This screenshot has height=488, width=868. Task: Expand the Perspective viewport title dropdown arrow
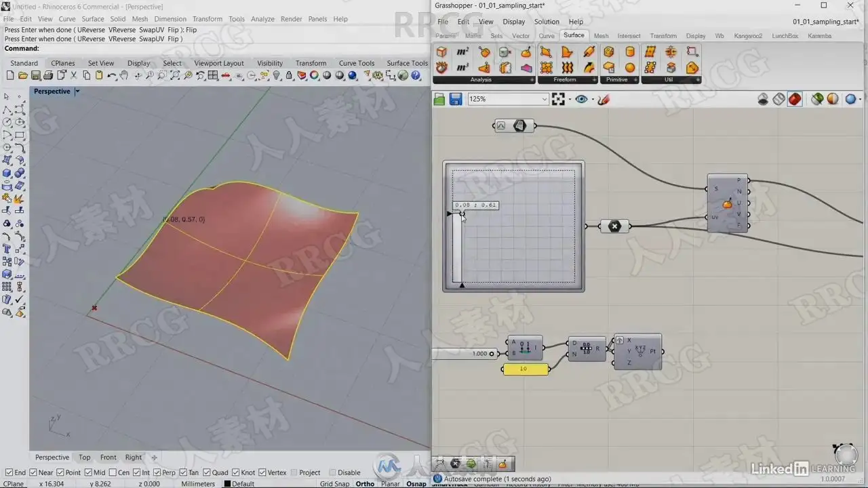coord(77,91)
